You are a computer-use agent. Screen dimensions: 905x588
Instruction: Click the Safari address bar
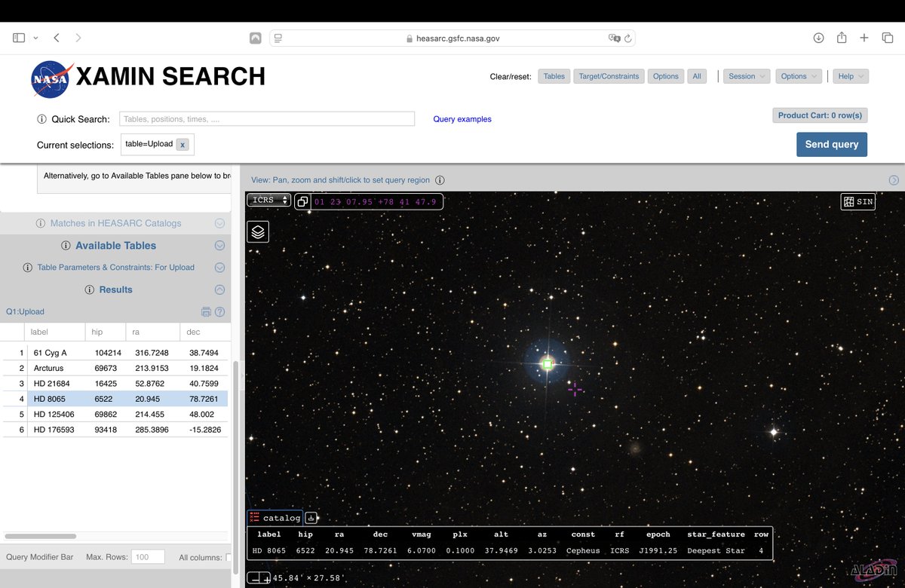(x=452, y=38)
